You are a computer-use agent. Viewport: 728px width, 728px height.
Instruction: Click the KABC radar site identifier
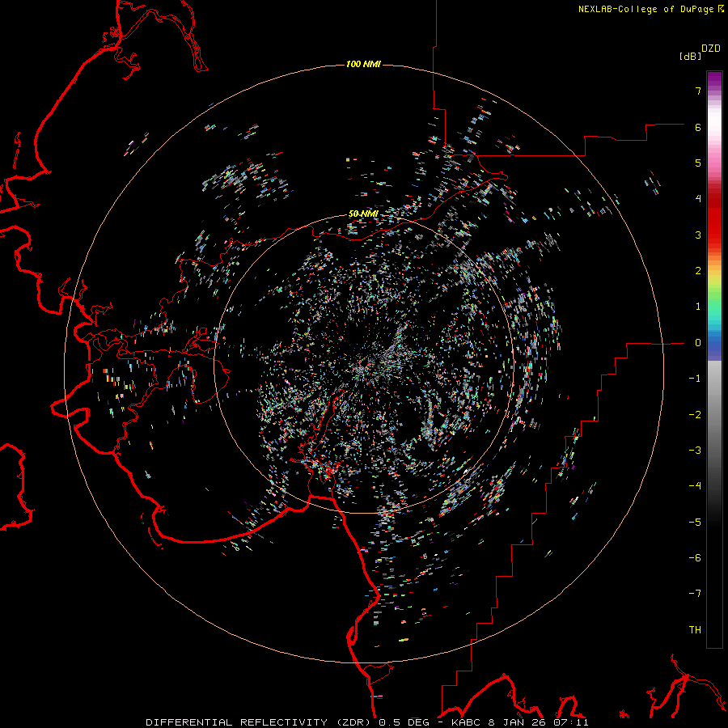[x=467, y=722]
